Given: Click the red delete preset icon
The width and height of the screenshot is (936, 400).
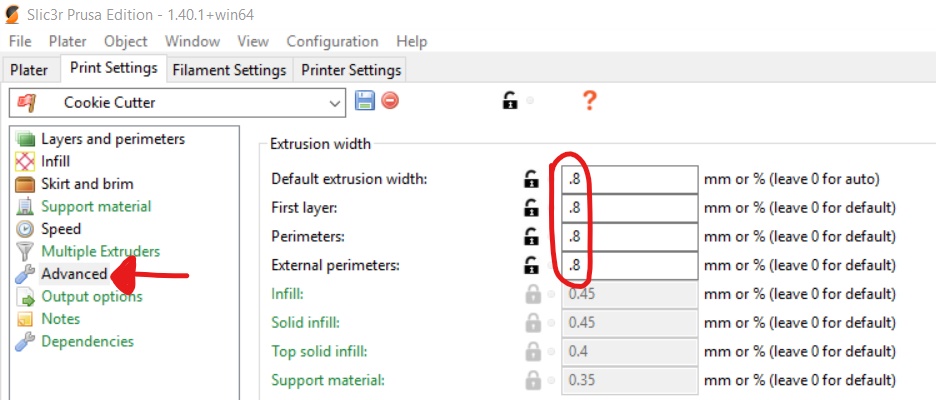Looking at the screenshot, I should click(390, 101).
